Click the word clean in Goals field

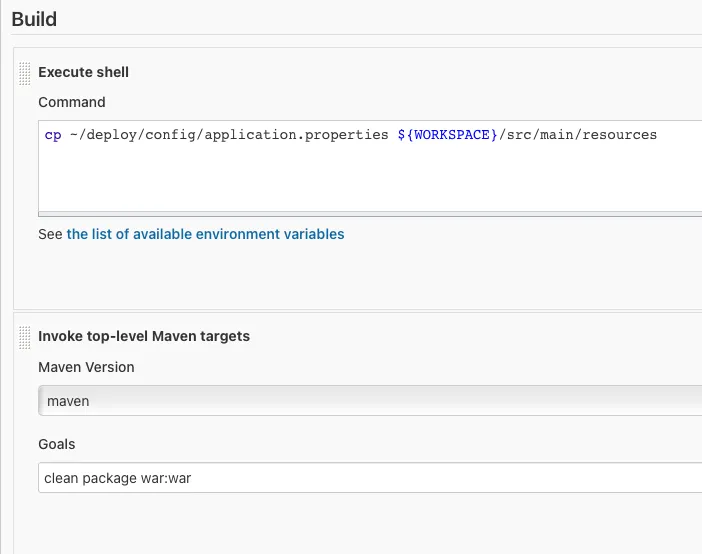(x=61, y=478)
